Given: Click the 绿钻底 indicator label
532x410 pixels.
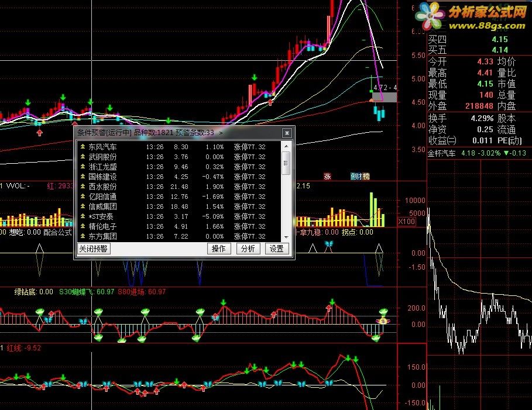Looking at the screenshot, I should [33, 292].
